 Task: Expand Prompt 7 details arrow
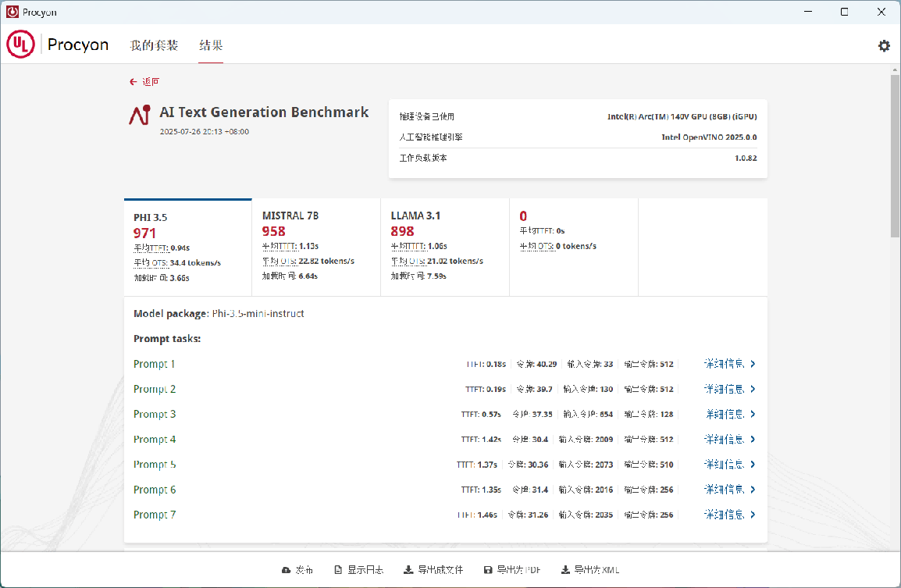[x=753, y=515]
